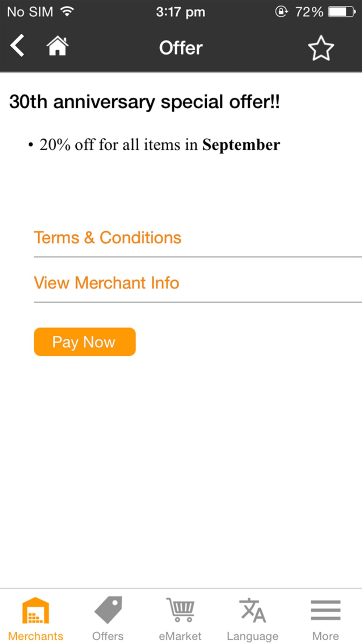Select the Merchants tab icon
The height and width of the screenshot is (644, 362).
pyautogui.click(x=35, y=610)
